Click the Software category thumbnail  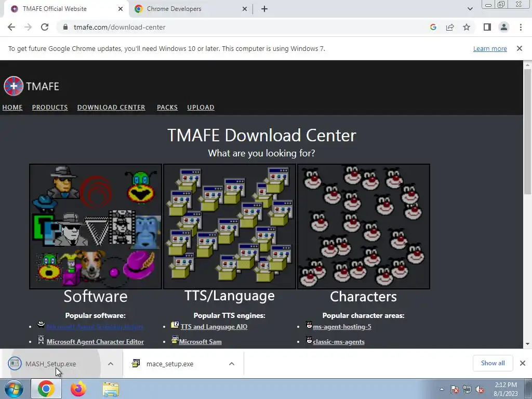coord(96,227)
